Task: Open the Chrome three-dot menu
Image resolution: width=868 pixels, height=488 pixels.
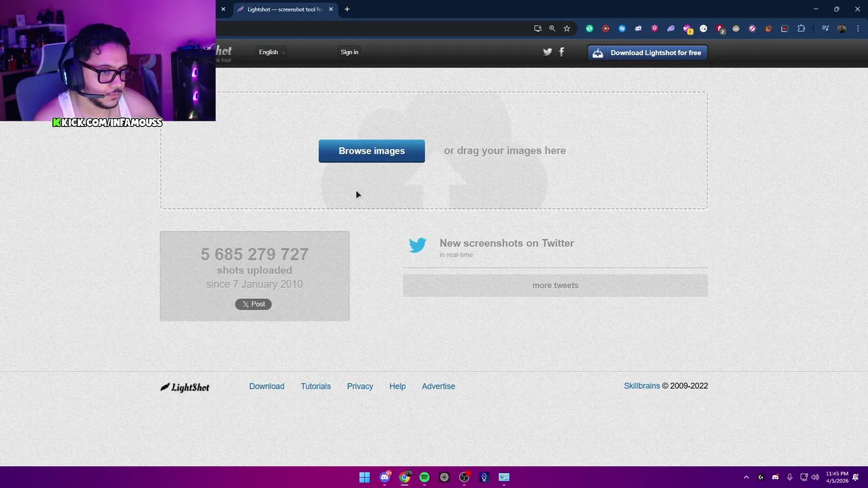Action: (x=859, y=28)
